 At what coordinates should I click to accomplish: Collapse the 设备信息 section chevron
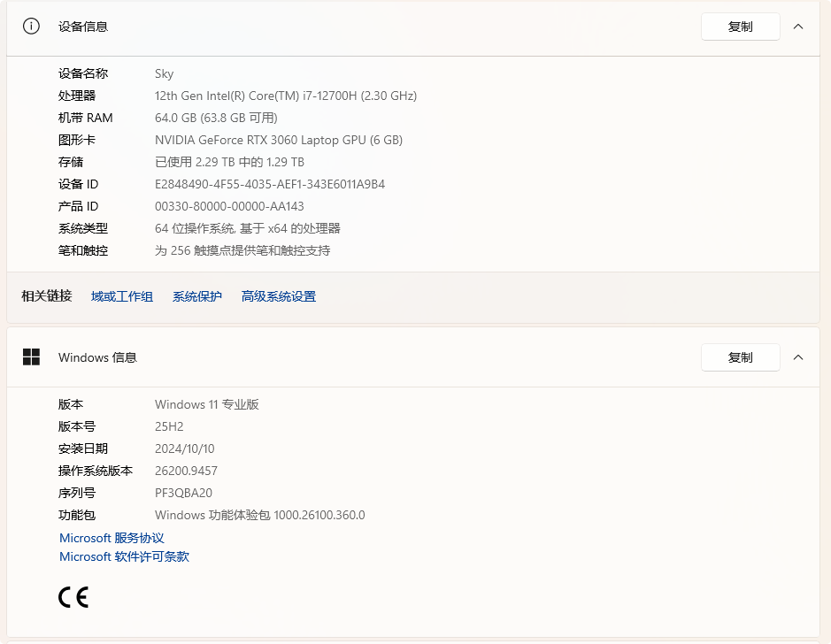(797, 27)
